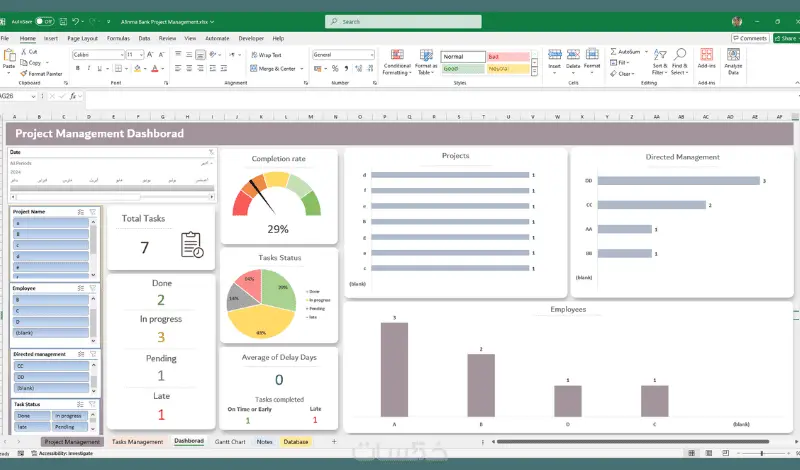Open the font name dropdown
The height and width of the screenshot is (470, 800).
click(122, 55)
